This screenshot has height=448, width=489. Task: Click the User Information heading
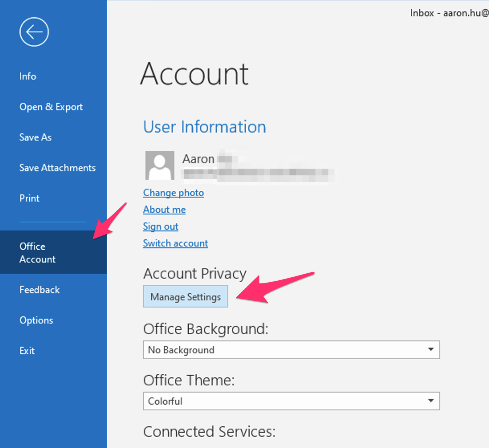(204, 127)
